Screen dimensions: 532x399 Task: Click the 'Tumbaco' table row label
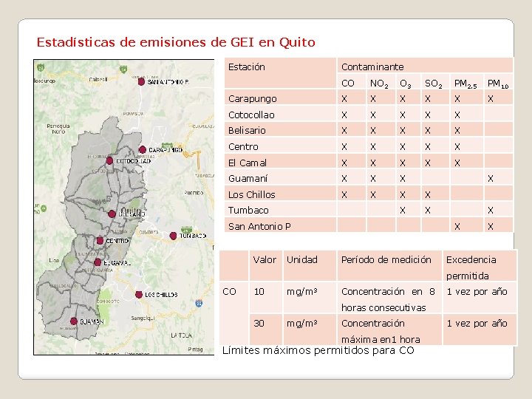click(x=248, y=211)
